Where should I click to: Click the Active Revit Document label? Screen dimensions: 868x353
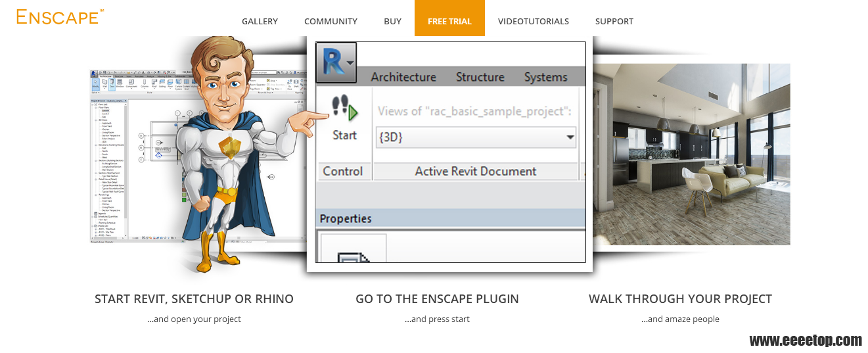476,171
